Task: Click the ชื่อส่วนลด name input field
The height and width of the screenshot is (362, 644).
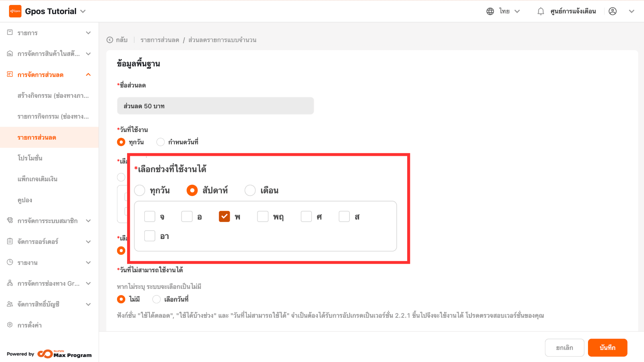Action: (215, 106)
